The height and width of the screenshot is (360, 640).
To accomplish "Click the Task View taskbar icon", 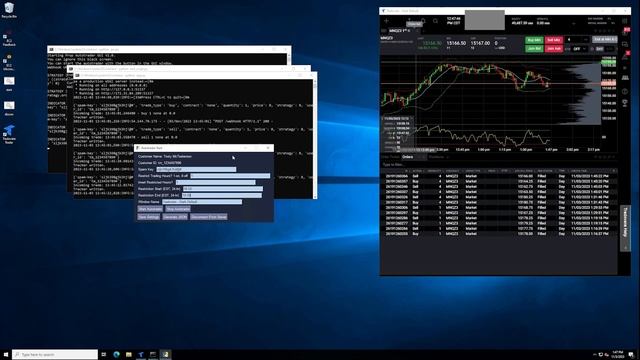I will (104, 355).
